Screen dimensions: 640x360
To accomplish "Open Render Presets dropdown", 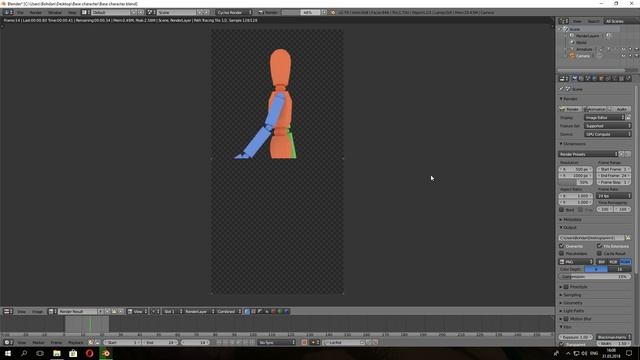I will coord(588,154).
